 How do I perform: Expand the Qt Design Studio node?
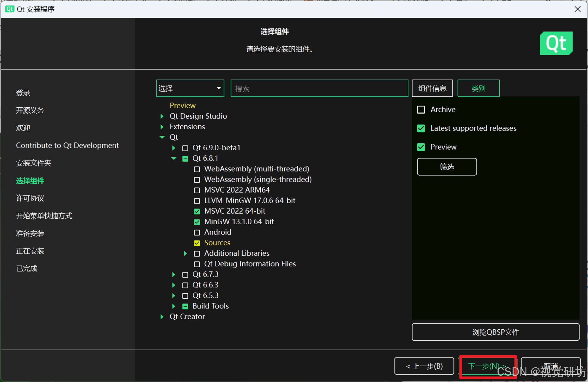click(x=162, y=116)
